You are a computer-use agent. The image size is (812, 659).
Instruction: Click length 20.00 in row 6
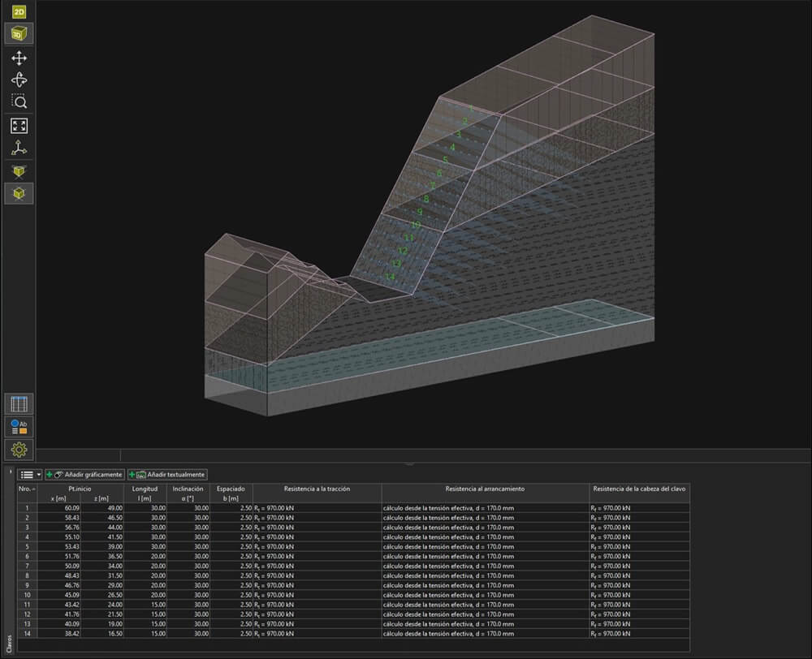click(x=158, y=557)
